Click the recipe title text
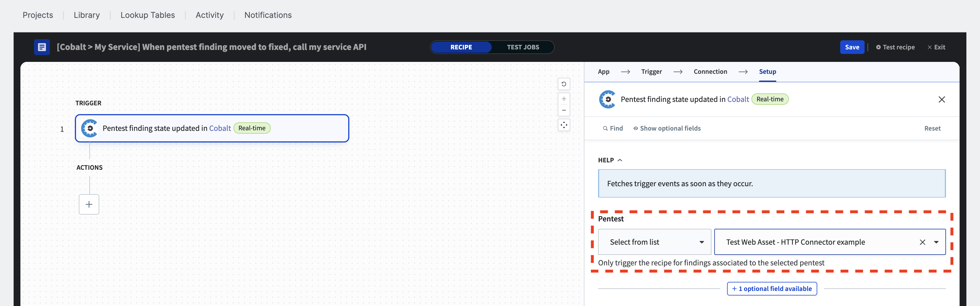Viewport: 980px width, 306px height. pos(212,47)
